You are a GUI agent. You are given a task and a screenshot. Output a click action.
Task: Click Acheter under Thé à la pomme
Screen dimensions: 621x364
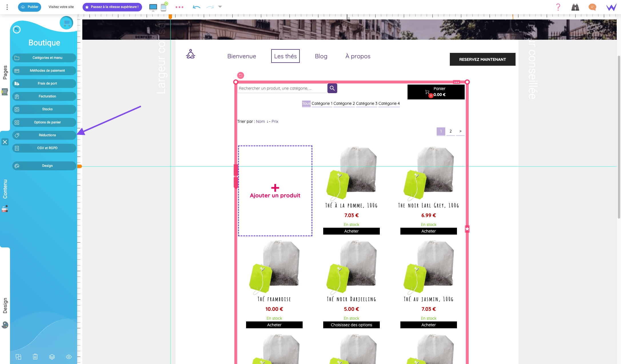click(352, 231)
